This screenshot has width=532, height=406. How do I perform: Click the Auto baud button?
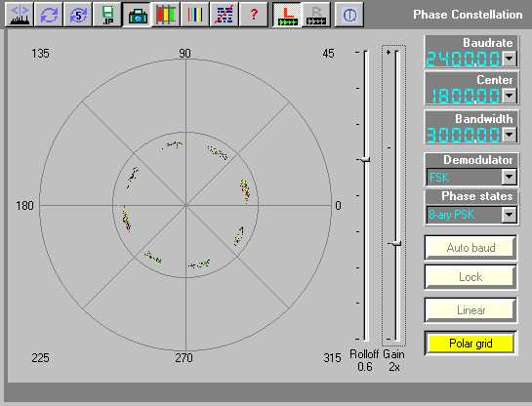(471, 248)
